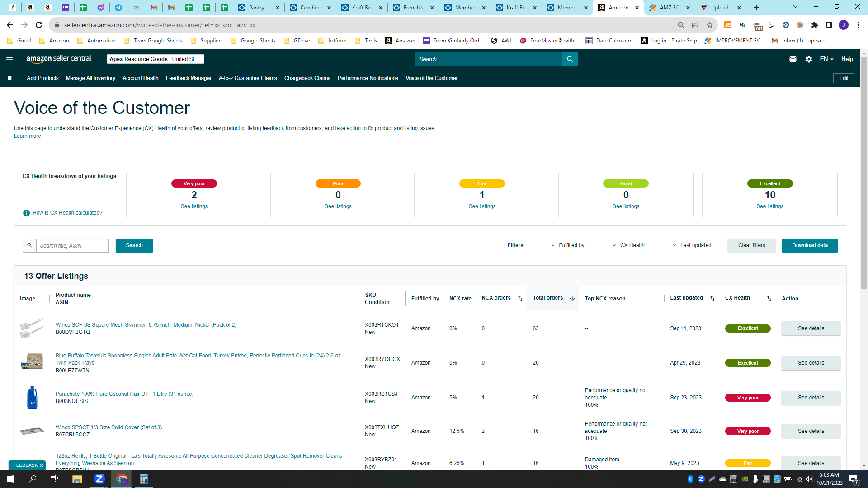Image resolution: width=868 pixels, height=488 pixels.
Task: Open Chrome tab search chevron
Action: 795,7
